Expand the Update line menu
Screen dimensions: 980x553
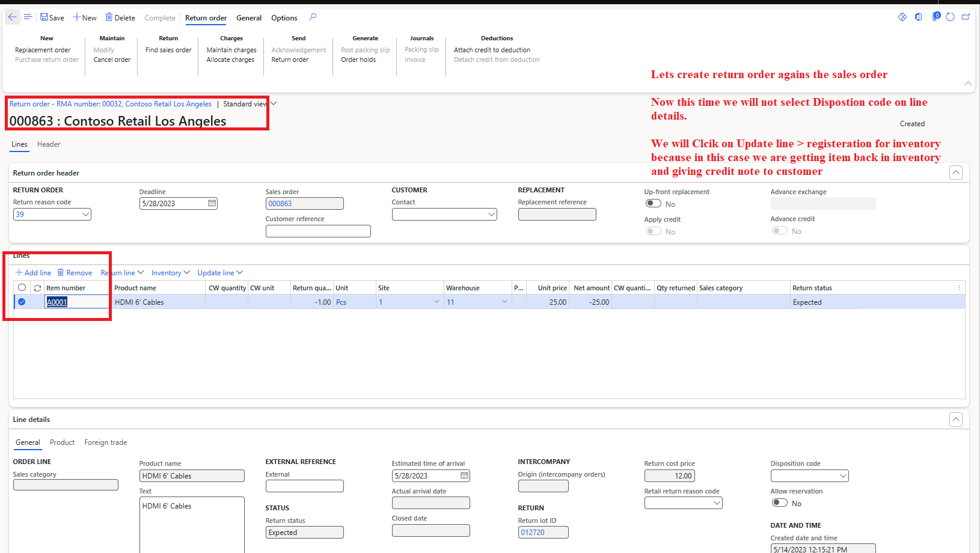click(219, 272)
